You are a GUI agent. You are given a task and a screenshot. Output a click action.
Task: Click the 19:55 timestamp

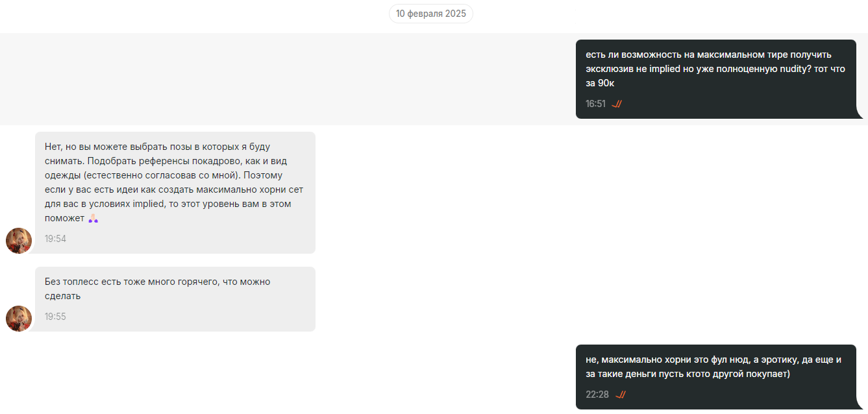55,317
